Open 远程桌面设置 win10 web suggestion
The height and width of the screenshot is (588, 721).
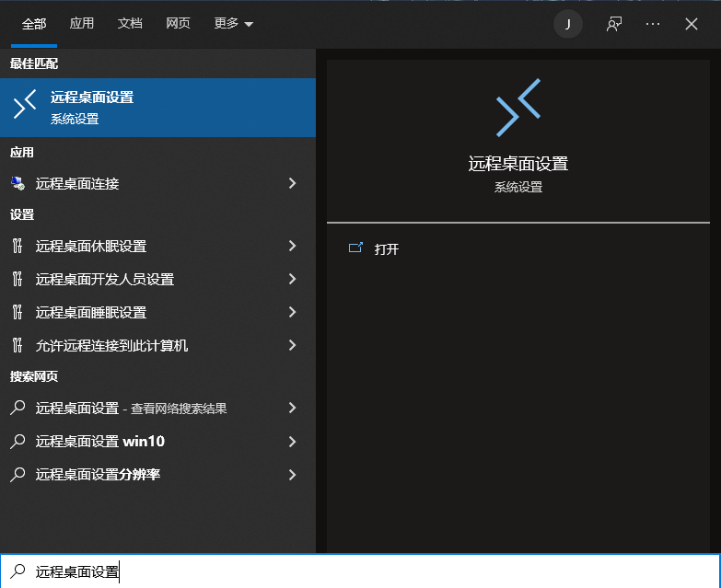point(157,441)
